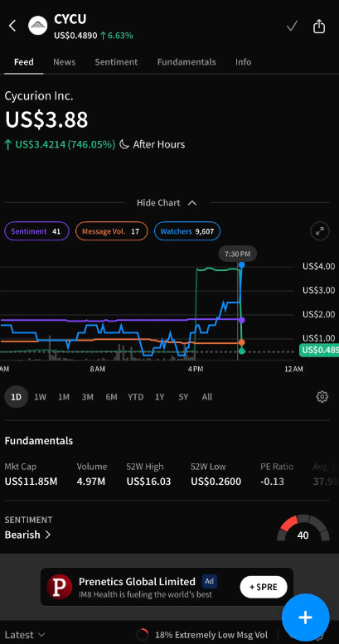Select the 1D time range

(16, 397)
